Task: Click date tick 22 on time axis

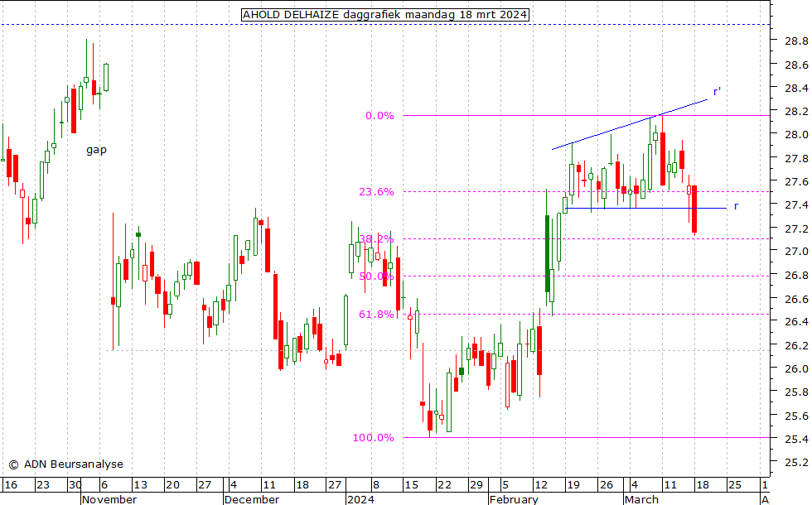Action: tap(444, 485)
